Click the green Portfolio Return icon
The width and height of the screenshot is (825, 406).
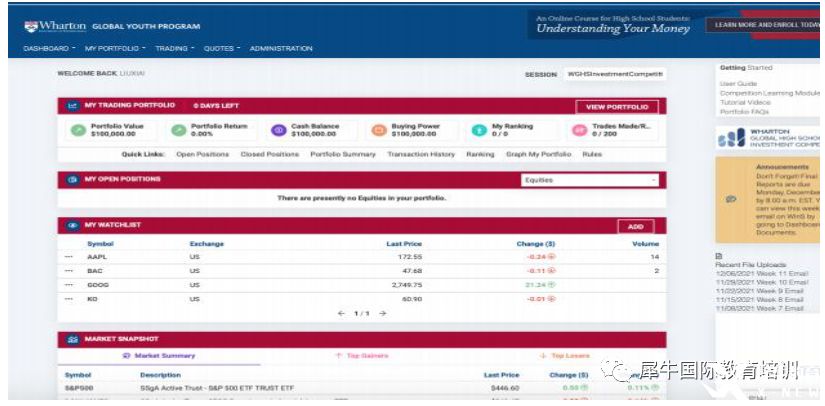(178, 130)
